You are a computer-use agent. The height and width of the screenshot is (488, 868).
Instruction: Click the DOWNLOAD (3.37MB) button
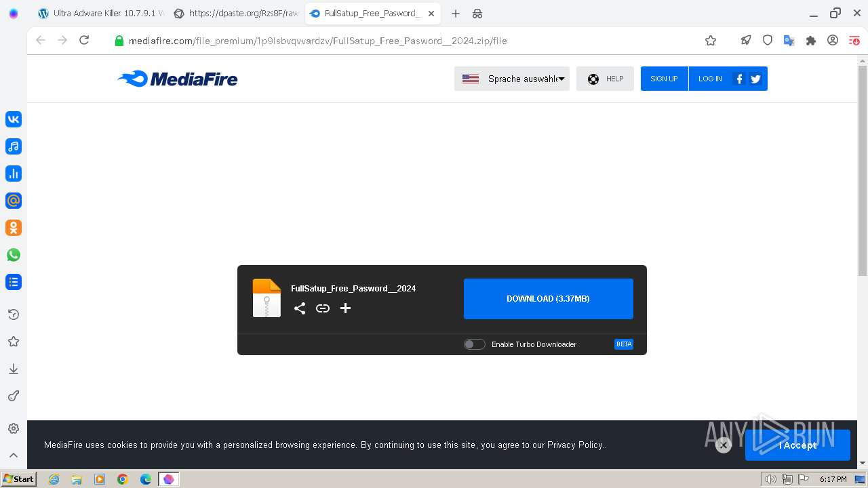coord(548,299)
